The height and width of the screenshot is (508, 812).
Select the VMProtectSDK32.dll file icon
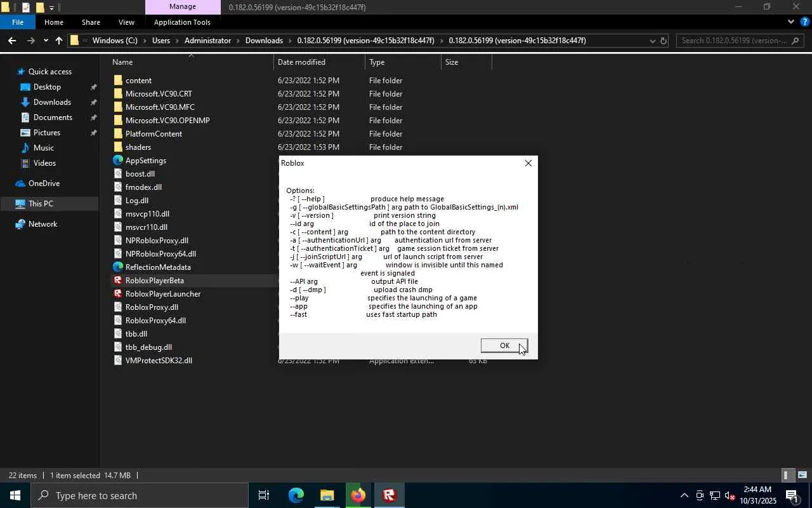pyautogui.click(x=118, y=361)
